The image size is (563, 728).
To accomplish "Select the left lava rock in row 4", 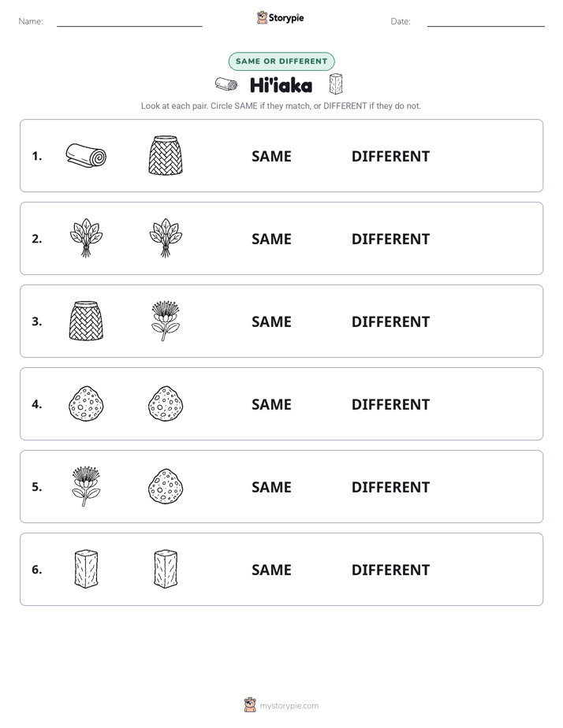I will tap(86, 403).
